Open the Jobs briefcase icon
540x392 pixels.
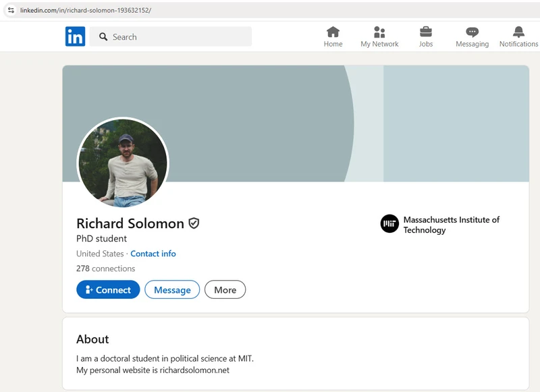click(426, 32)
